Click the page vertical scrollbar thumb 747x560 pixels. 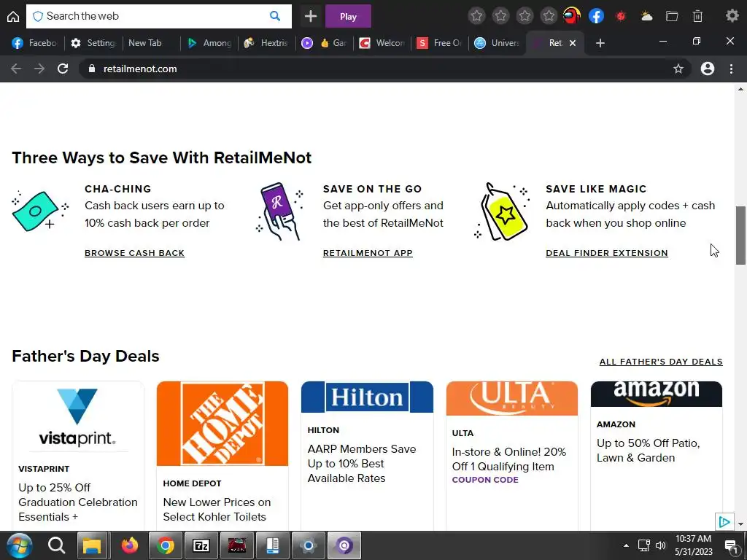740,236
